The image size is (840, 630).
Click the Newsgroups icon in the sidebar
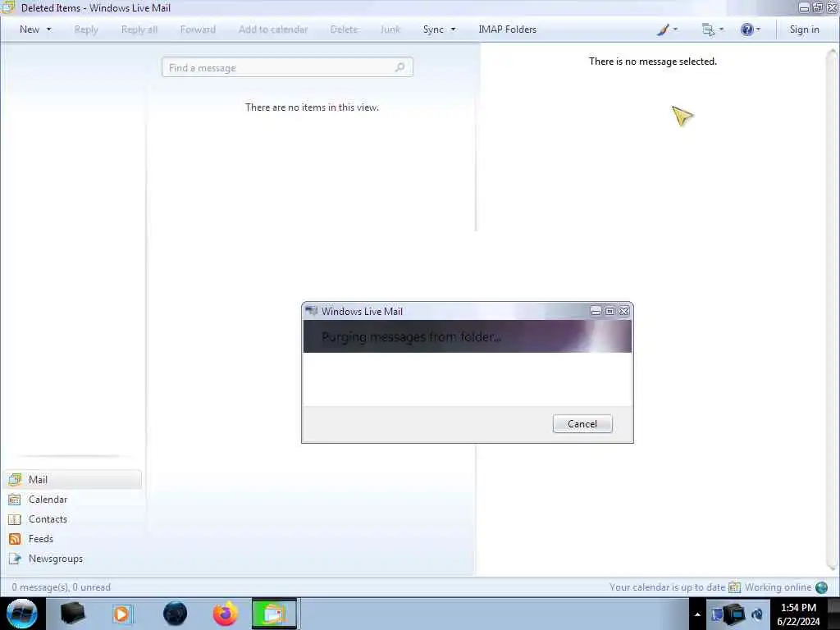(x=15, y=559)
